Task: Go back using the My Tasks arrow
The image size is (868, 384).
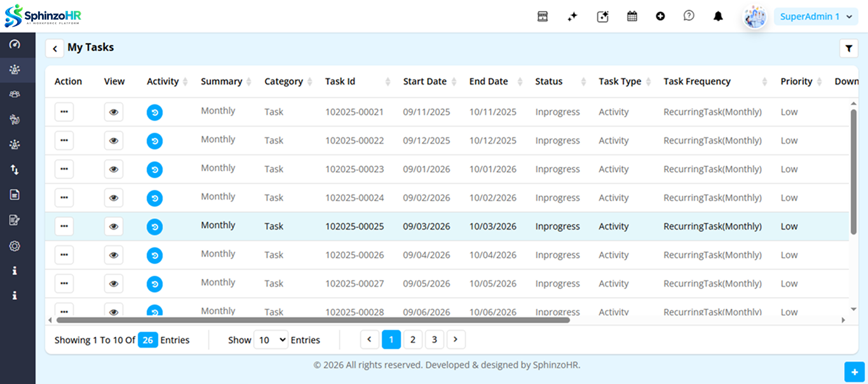Action: [55, 48]
